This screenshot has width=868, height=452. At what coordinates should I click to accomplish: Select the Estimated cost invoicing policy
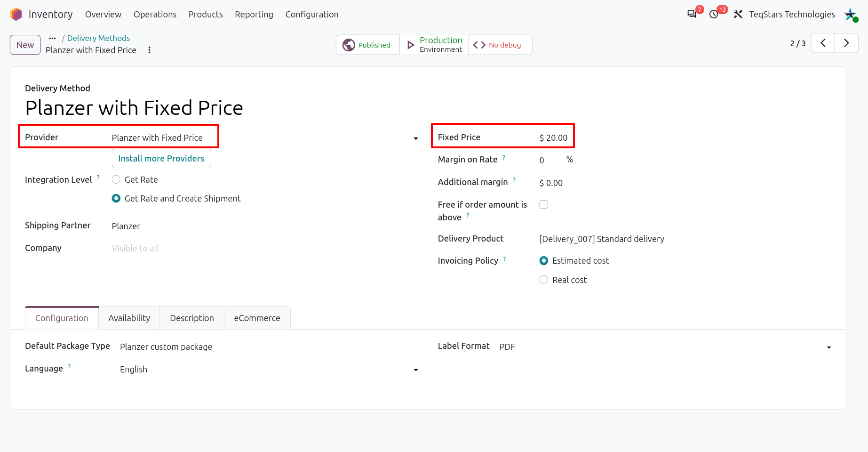click(x=544, y=261)
